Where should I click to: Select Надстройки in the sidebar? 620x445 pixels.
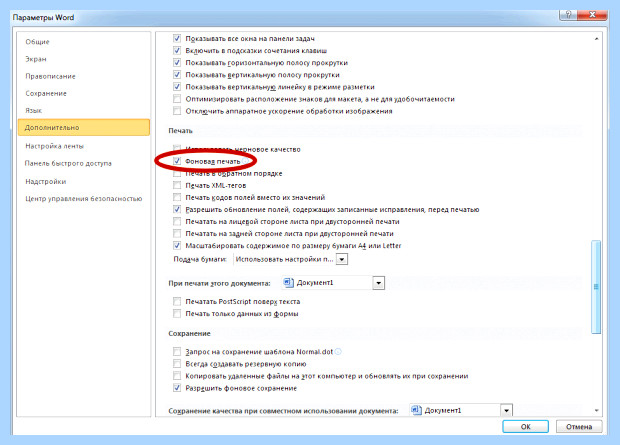45,182
